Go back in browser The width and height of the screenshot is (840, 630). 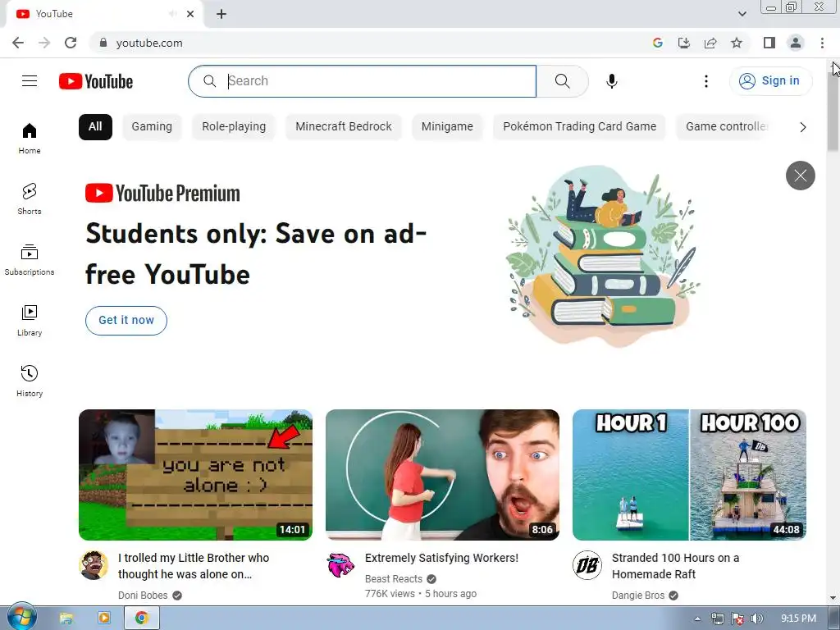pyautogui.click(x=18, y=43)
